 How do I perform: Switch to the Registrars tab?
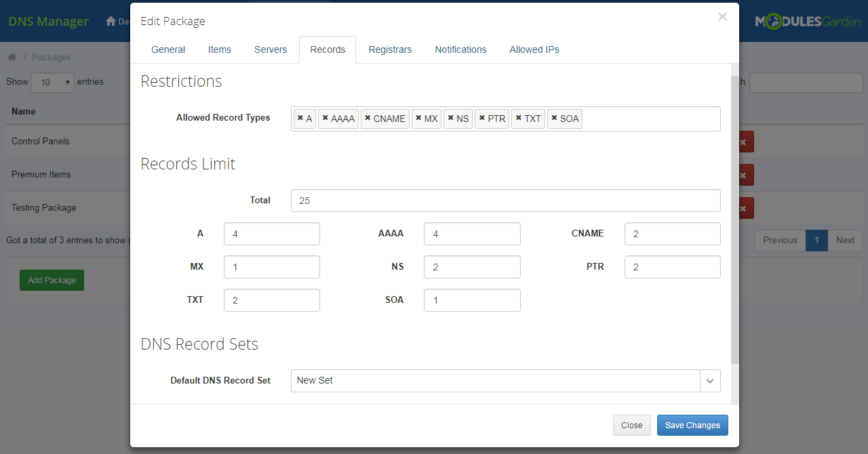point(390,49)
